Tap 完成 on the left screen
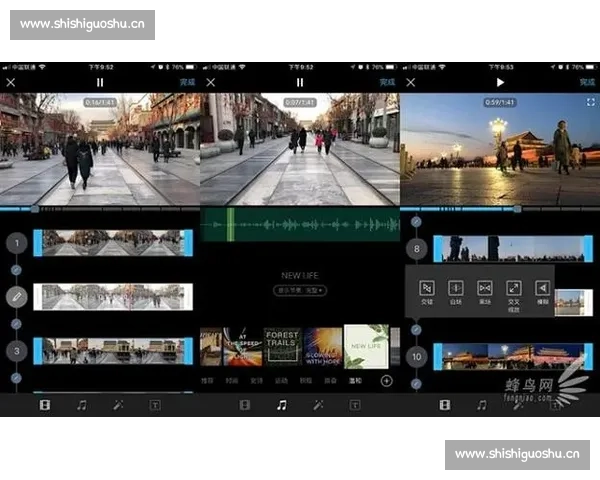This screenshot has width=600, height=480. 188,82
